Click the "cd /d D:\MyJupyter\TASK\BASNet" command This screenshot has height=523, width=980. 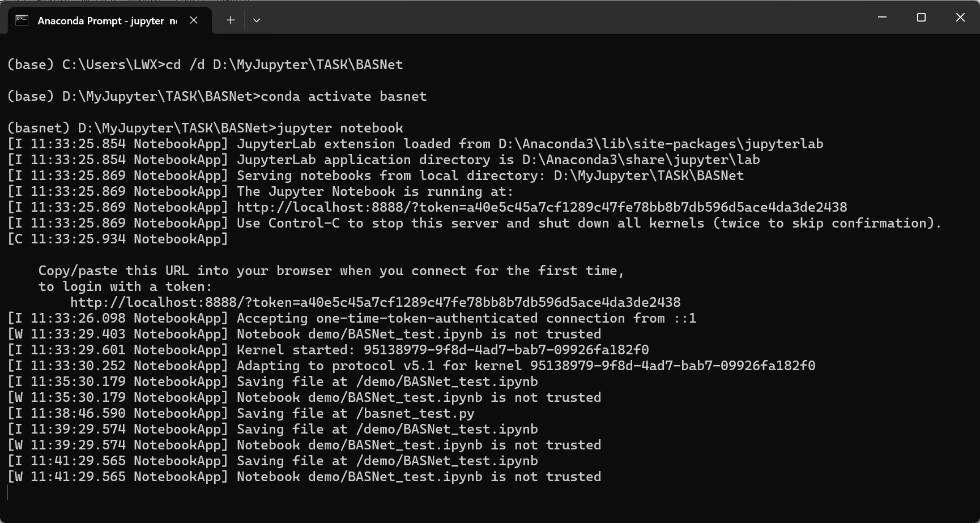[x=284, y=65]
